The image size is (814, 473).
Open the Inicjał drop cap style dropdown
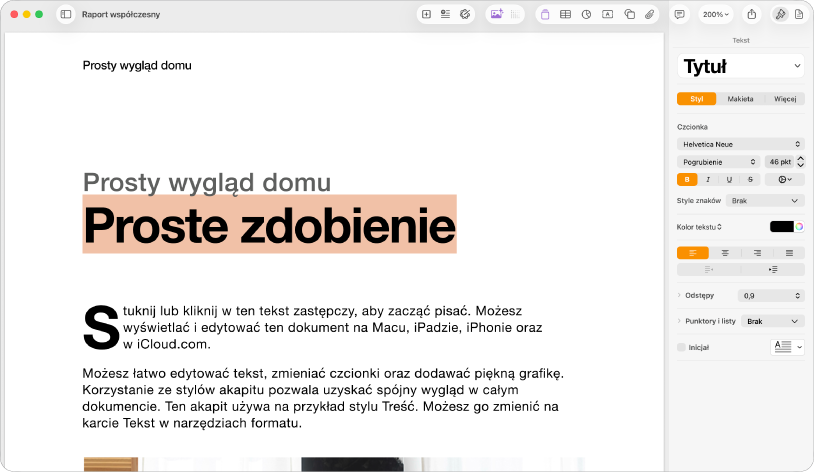[787, 347]
